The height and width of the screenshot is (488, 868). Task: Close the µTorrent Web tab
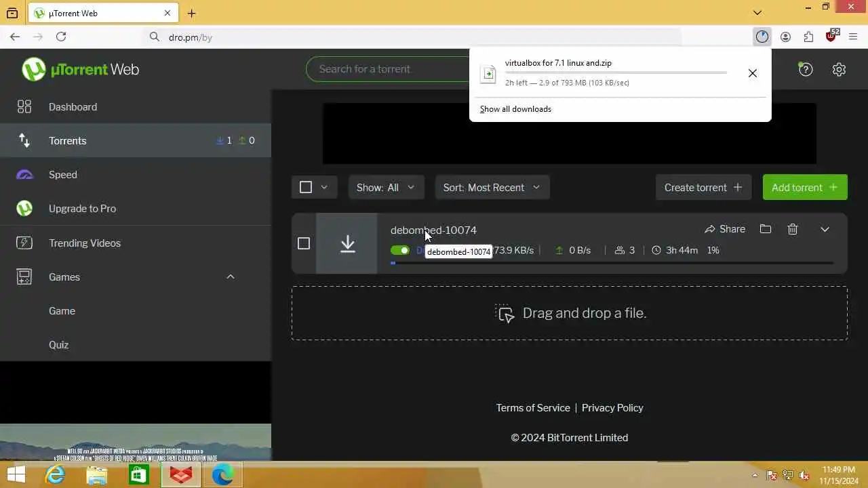[167, 13]
